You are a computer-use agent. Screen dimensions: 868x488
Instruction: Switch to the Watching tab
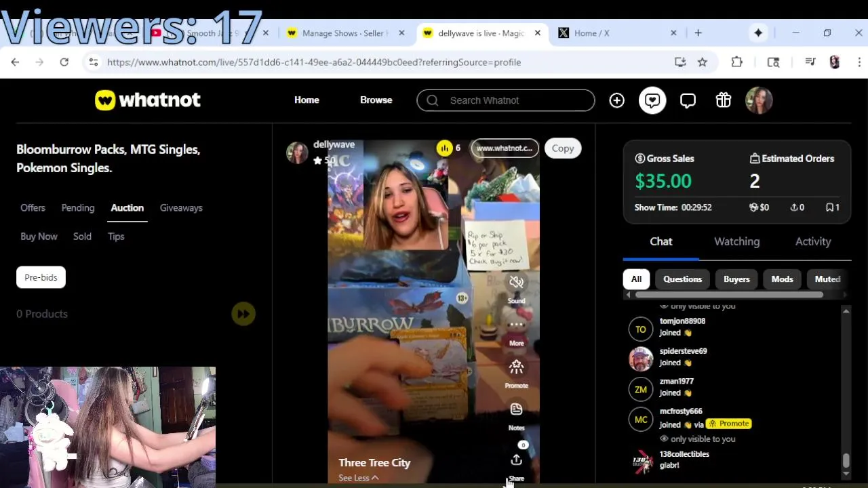(737, 241)
